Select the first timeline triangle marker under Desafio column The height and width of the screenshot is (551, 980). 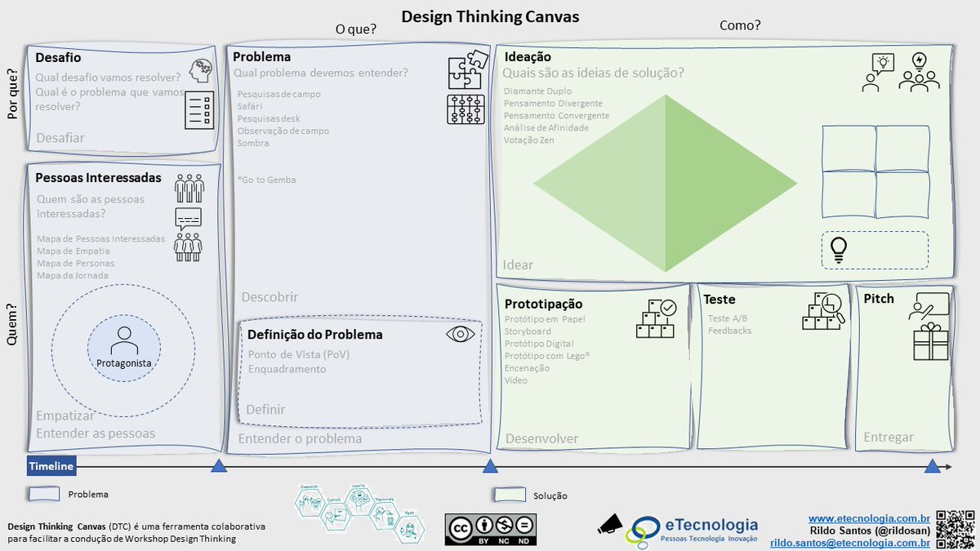click(219, 466)
